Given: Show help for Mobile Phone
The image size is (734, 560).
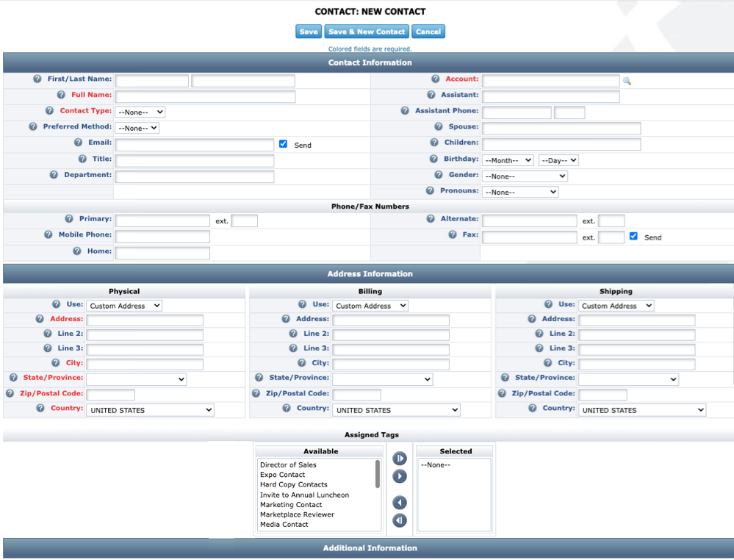Looking at the screenshot, I should coord(48,234).
